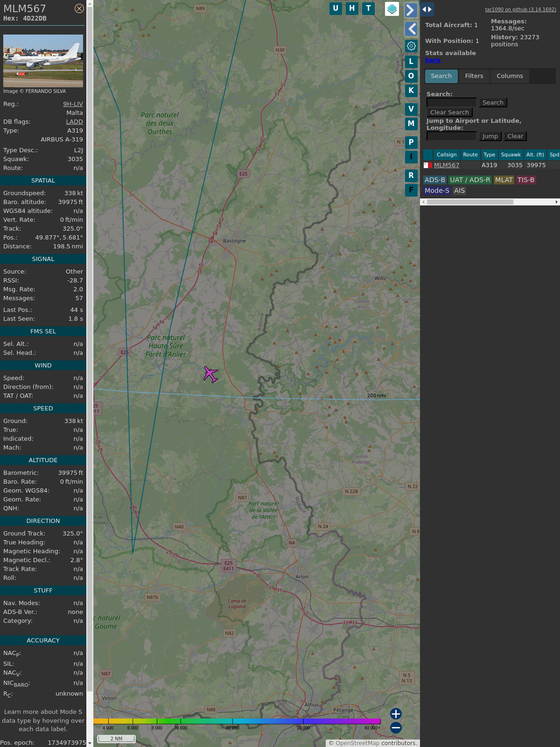This screenshot has width=560, height=747.
Task: Open the map layers selector
Action: tap(392, 9)
